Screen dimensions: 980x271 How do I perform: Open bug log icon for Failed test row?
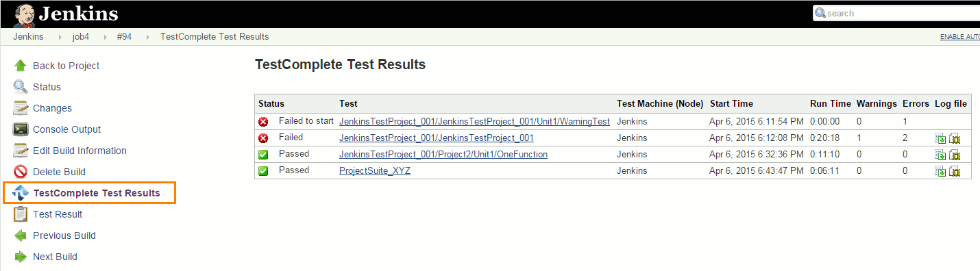(955, 138)
